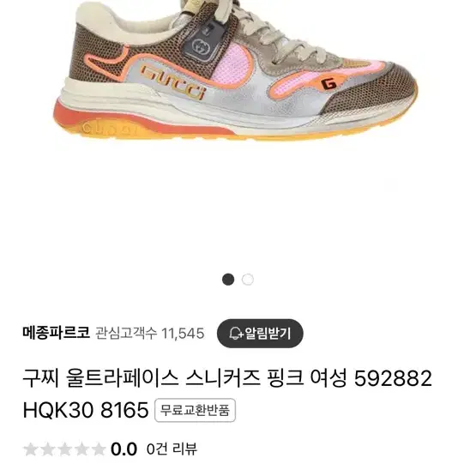
Task: Click the small G emblem near the toe
Action: 328,84
